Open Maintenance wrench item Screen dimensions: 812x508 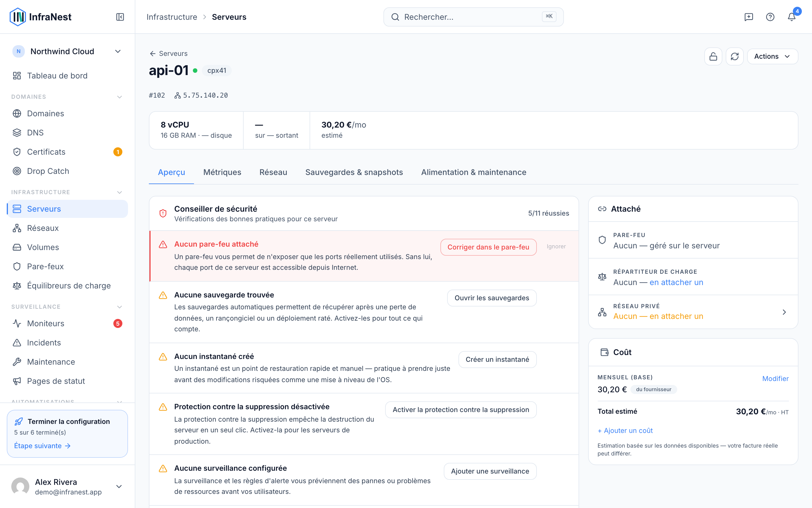[67, 362]
